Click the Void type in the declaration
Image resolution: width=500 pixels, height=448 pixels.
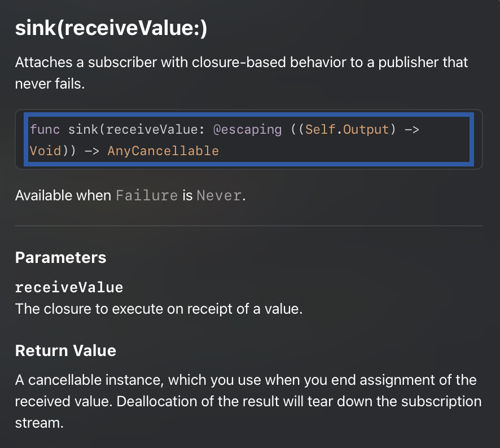tap(45, 151)
